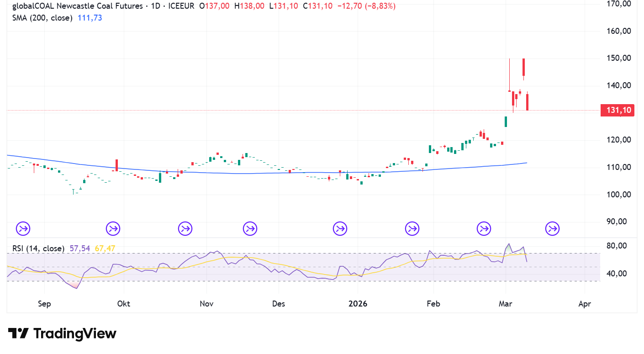Click the 170,00 price axis label
The height and width of the screenshot is (354, 644).
click(618, 4)
